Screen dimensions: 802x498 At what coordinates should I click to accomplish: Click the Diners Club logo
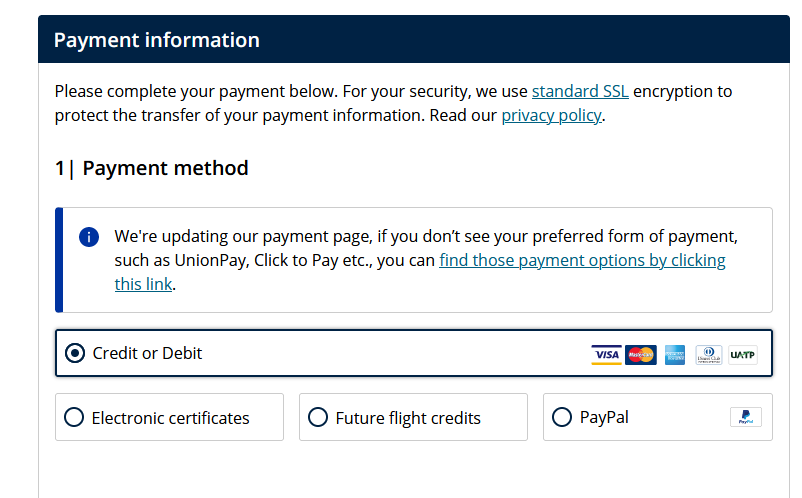[709, 354]
